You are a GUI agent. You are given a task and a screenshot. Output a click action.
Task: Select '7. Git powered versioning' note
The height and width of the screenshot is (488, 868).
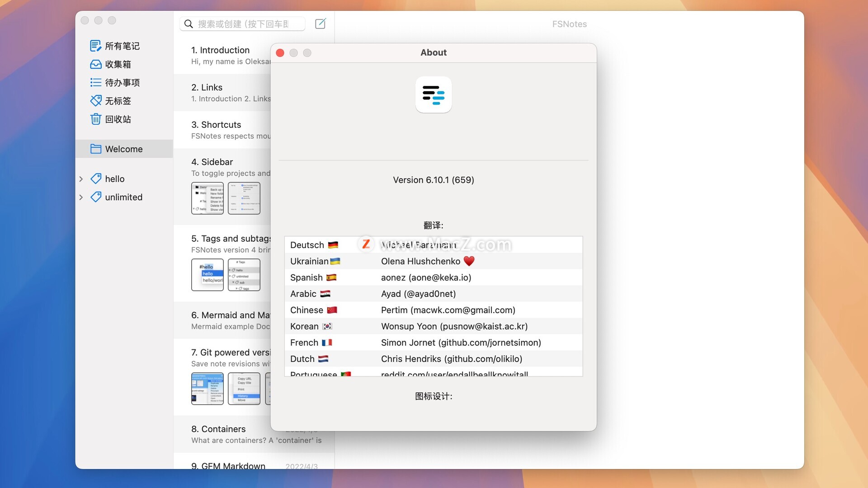(x=222, y=377)
